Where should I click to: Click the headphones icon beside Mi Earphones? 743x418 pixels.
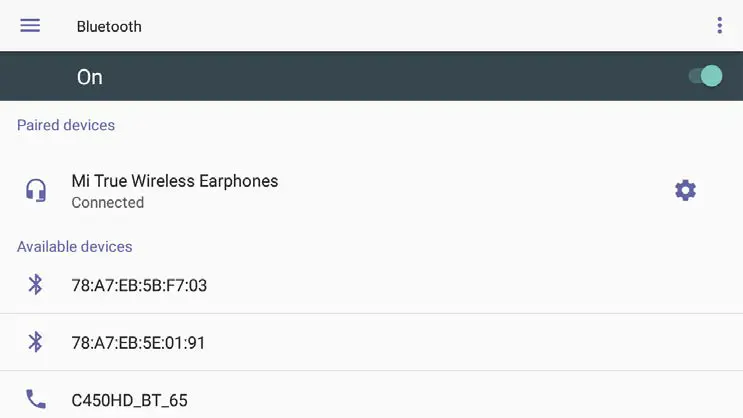click(x=36, y=190)
